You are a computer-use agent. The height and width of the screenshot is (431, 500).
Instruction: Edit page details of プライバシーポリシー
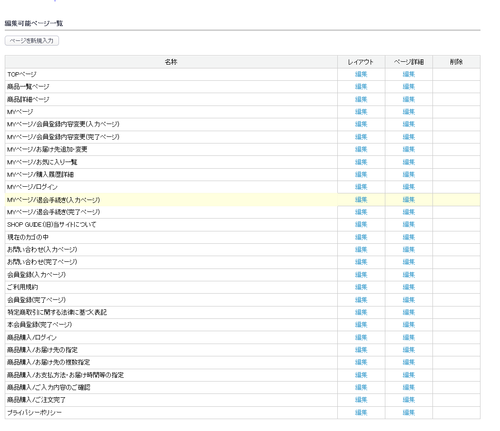409,413
